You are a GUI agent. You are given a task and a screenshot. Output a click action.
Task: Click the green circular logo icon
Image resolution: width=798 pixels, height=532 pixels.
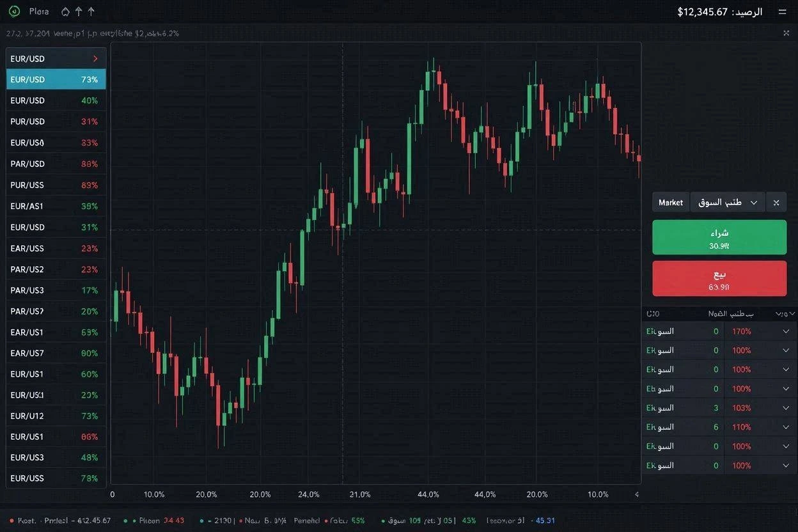15,12
